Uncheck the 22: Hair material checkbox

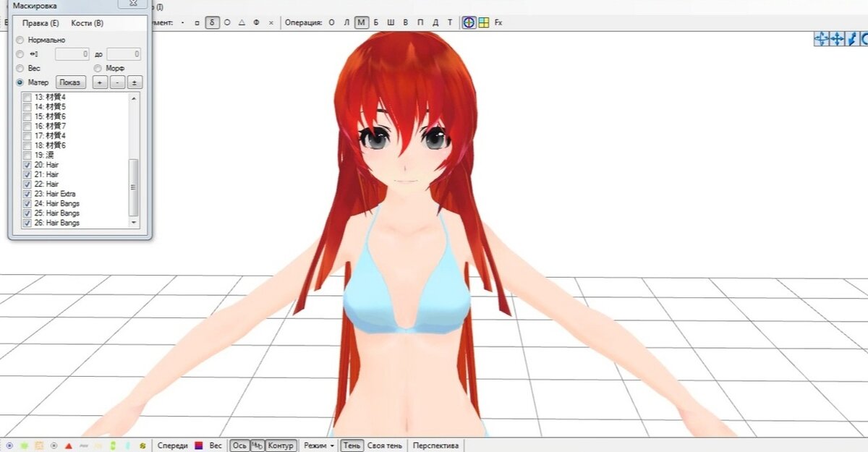click(x=27, y=184)
